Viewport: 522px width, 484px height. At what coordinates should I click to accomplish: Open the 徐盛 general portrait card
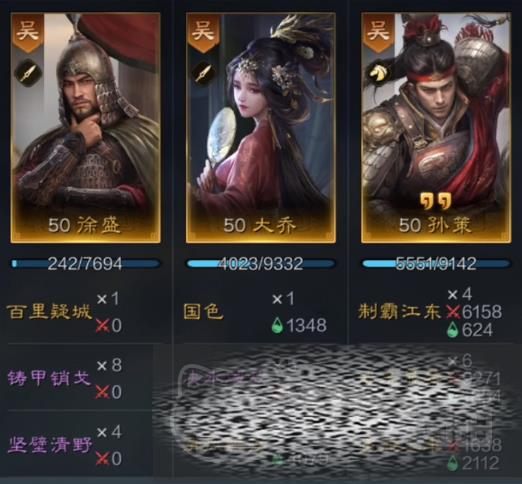86,128
